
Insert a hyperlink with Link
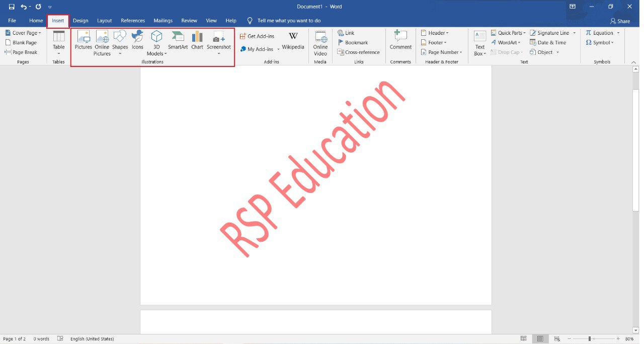[x=346, y=33]
